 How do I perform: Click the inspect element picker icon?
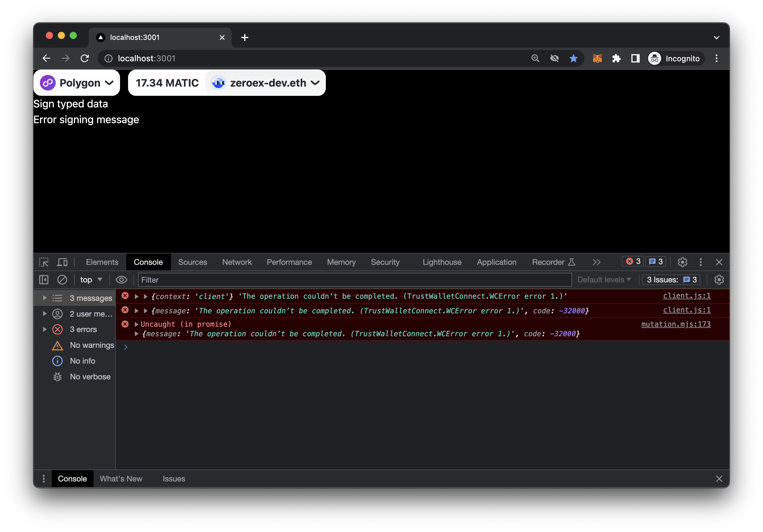(x=43, y=262)
